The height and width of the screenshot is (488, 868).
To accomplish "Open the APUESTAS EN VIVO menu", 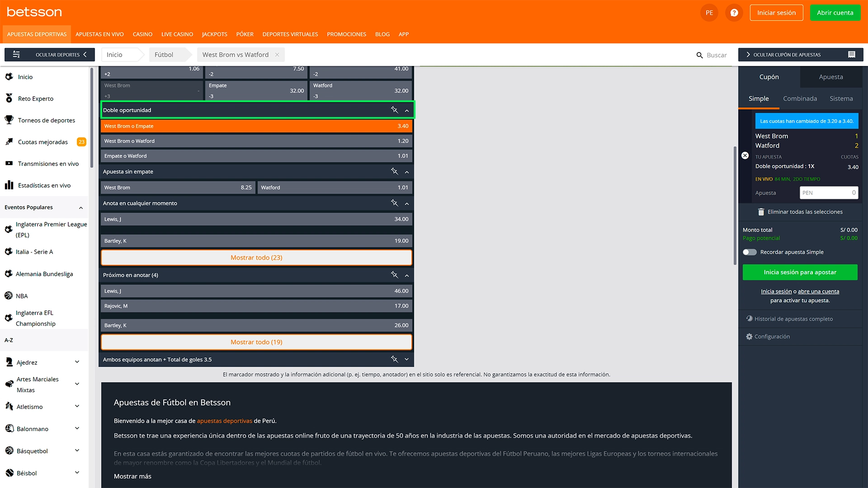I will [99, 34].
